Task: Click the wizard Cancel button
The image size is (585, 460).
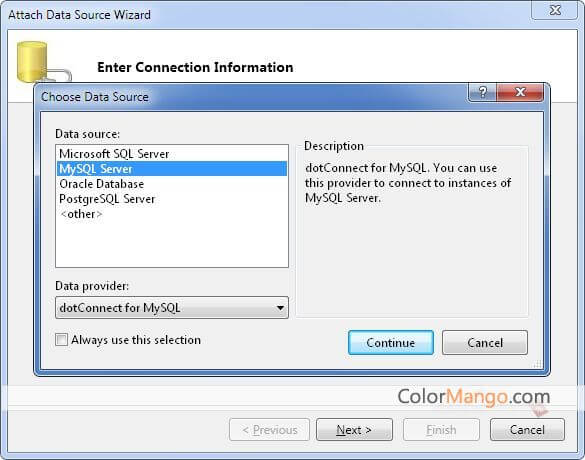Action: pyautogui.click(x=527, y=430)
